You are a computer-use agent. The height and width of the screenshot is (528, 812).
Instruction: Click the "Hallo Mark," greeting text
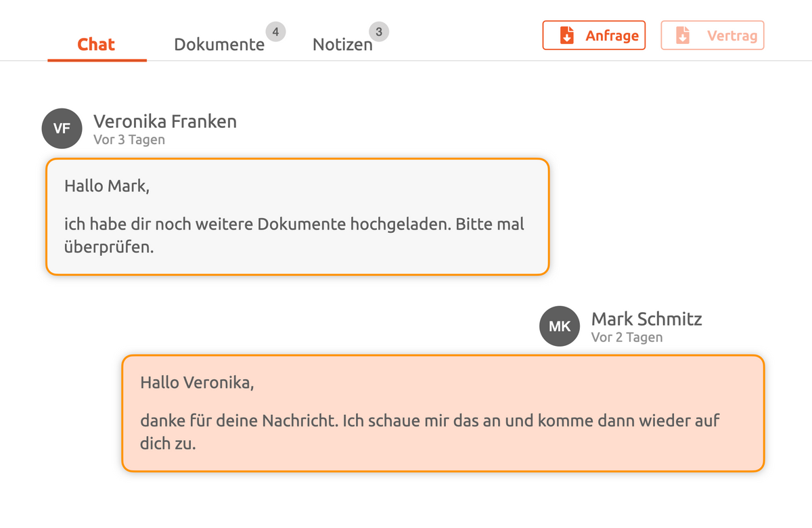coord(107,185)
